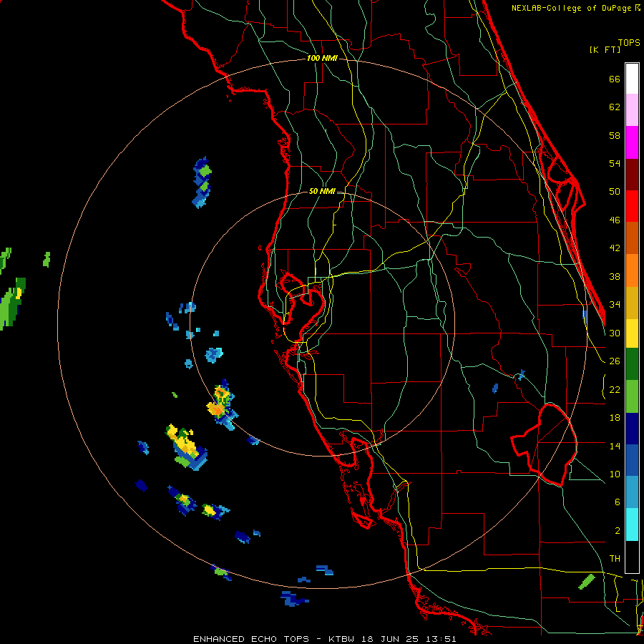Click the "54" legend value
644x644 pixels.
(x=615, y=163)
